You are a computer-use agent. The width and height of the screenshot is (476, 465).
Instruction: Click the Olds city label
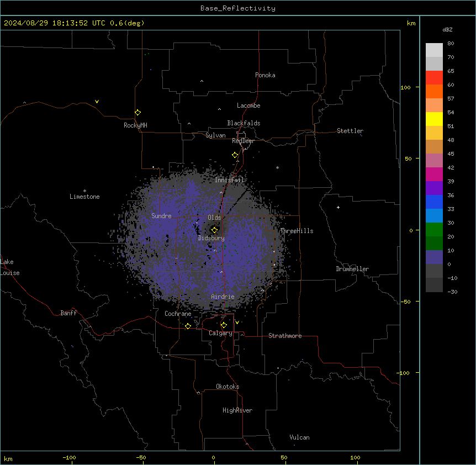214,218
